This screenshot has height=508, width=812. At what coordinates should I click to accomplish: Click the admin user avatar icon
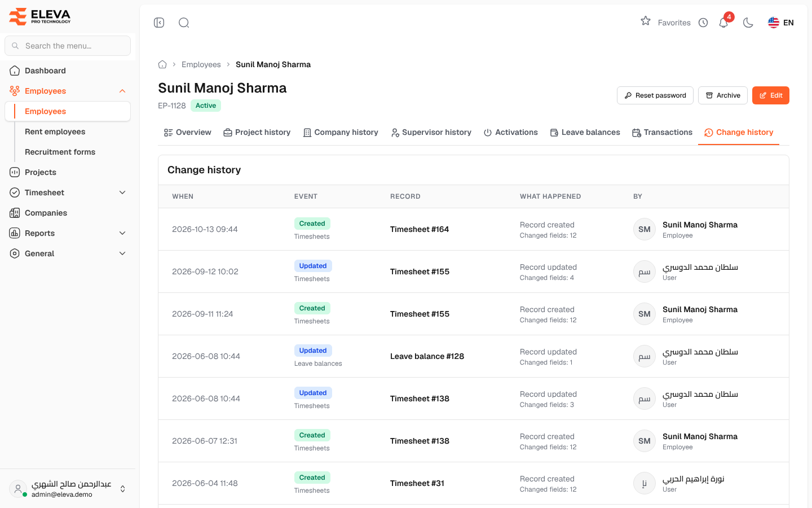click(18, 489)
